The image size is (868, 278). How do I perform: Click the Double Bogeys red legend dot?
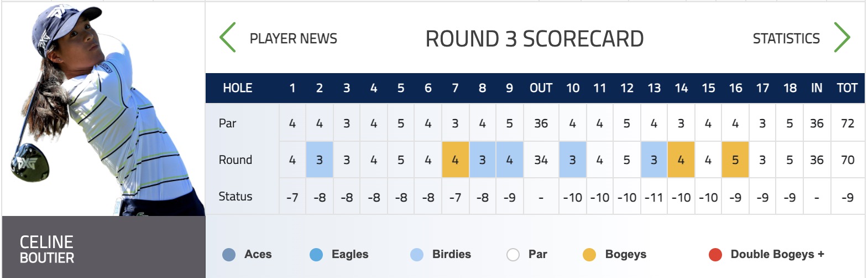click(x=715, y=255)
